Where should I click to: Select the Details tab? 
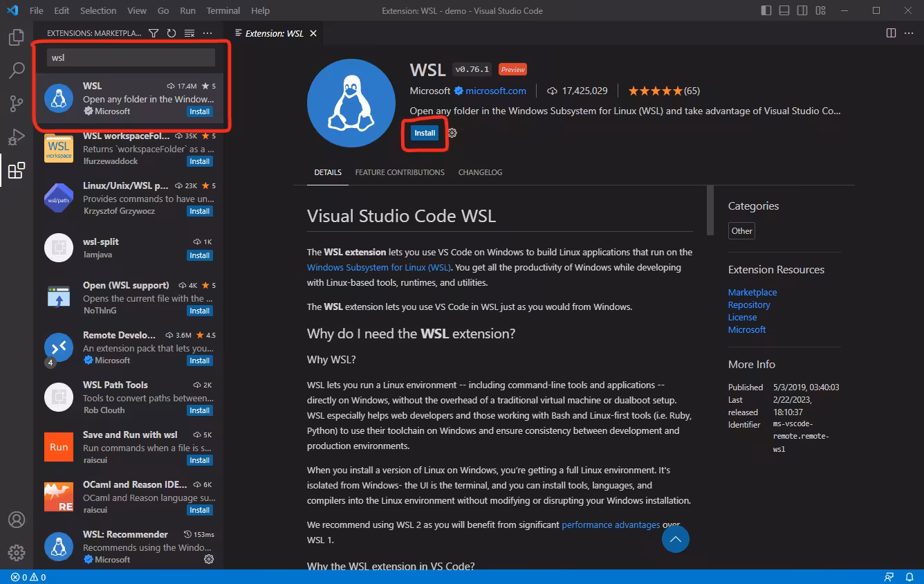click(328, 172)
